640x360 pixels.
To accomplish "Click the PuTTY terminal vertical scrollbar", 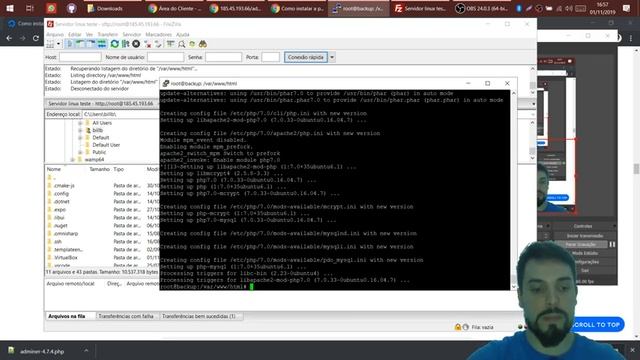I will point(513,190).
